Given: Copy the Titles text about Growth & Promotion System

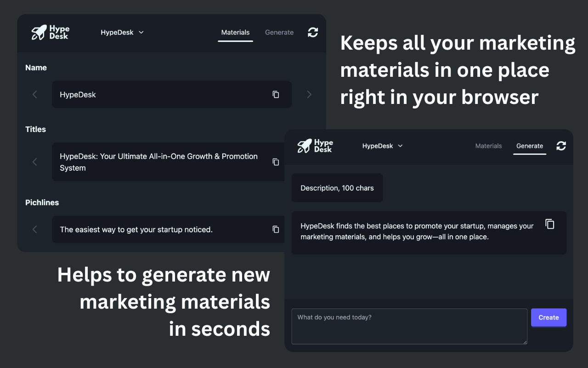Looking at the screenshot, I should click(x=276, y=162).
